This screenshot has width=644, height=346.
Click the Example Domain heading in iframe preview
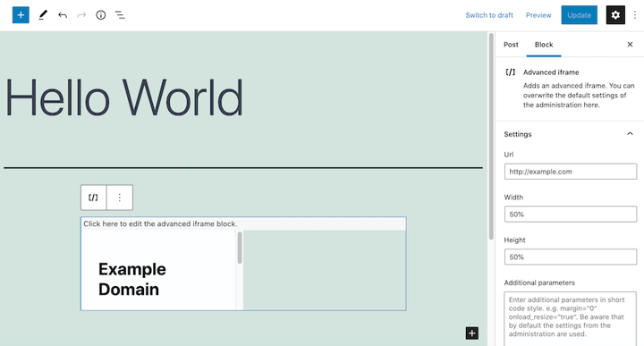[131, 279]
